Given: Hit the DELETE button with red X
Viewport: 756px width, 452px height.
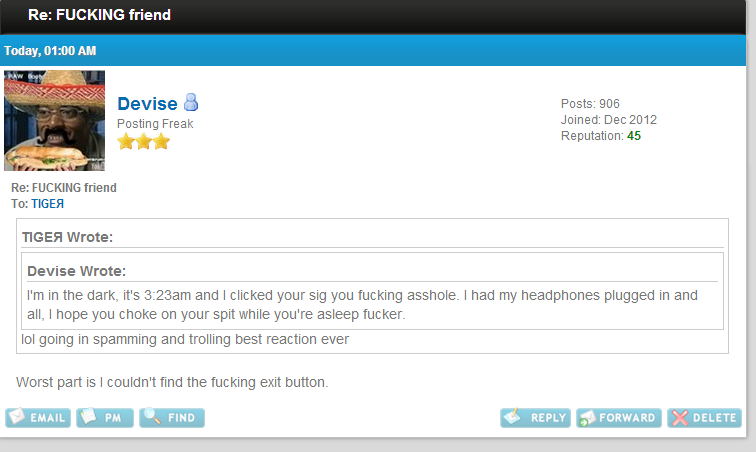Looking at the screenshot, I should tap(704, 418).
